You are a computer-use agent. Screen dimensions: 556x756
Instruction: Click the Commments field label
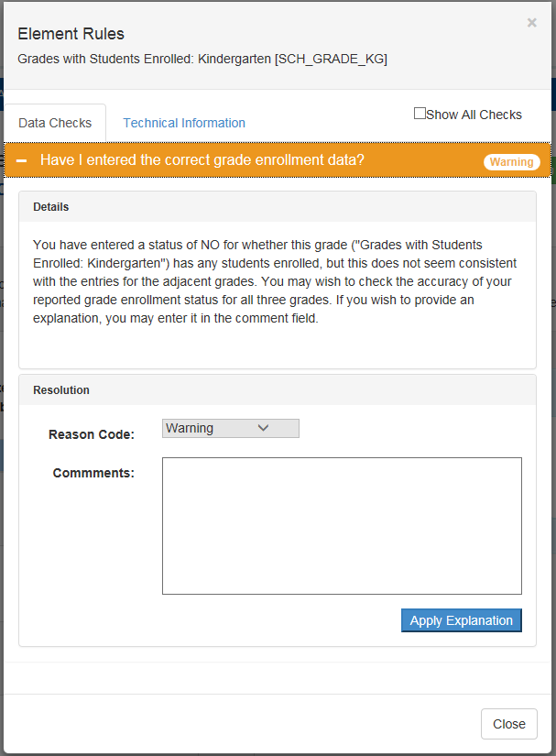[93, 473]
